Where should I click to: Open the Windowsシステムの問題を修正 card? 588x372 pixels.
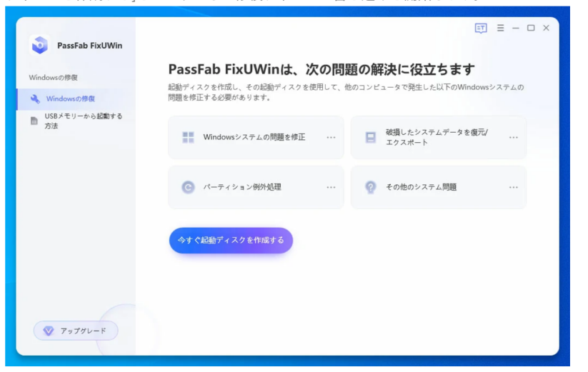[x=256, y=138]
